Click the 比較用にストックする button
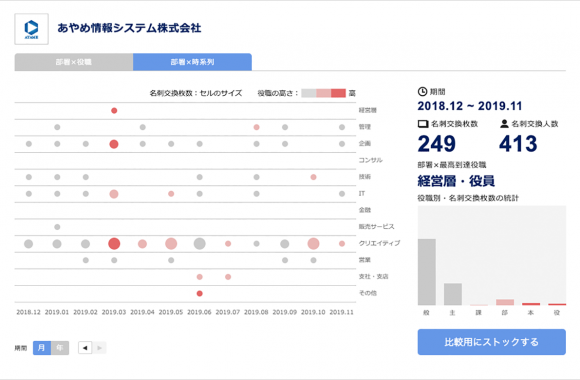 pos(492,342)
